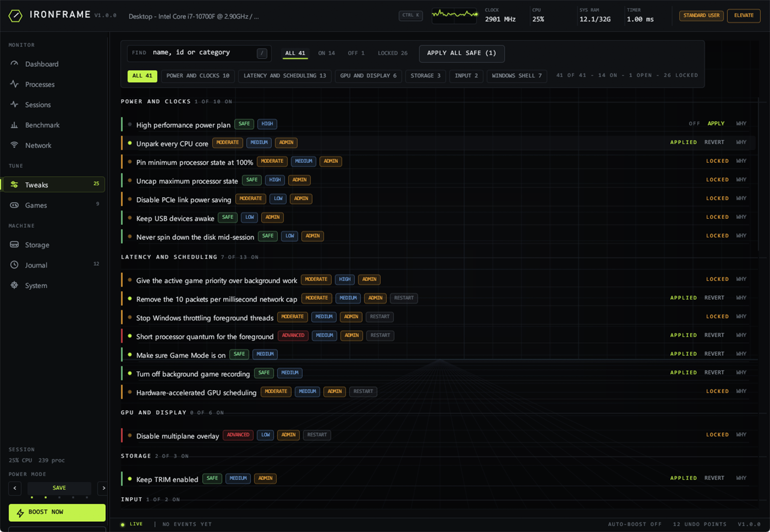Show the LOCKED 26 status filter
Viewport: 770px width, 532px height.
[392, 54]
